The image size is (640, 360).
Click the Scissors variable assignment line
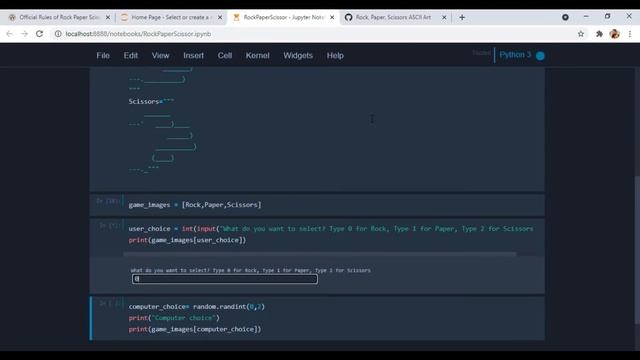point(151,101)
